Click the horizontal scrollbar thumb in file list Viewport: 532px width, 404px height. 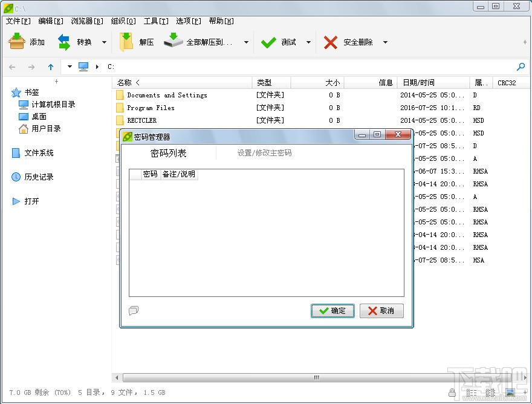316,377
